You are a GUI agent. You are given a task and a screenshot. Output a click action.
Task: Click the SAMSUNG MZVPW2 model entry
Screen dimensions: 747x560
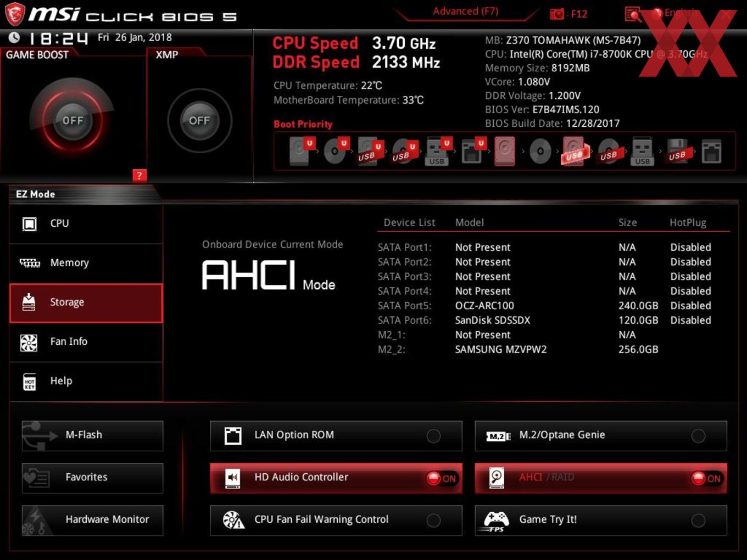(x=501, y=349)
